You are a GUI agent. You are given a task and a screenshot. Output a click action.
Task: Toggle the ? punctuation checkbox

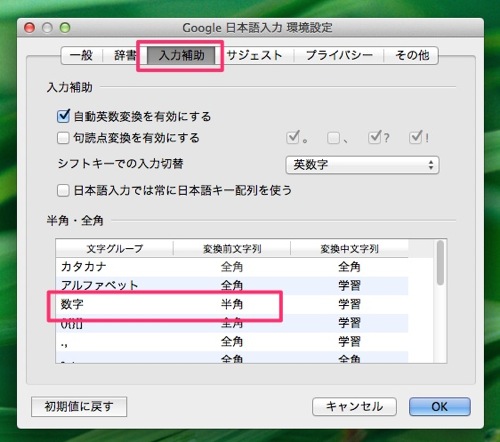pos(374,137)
